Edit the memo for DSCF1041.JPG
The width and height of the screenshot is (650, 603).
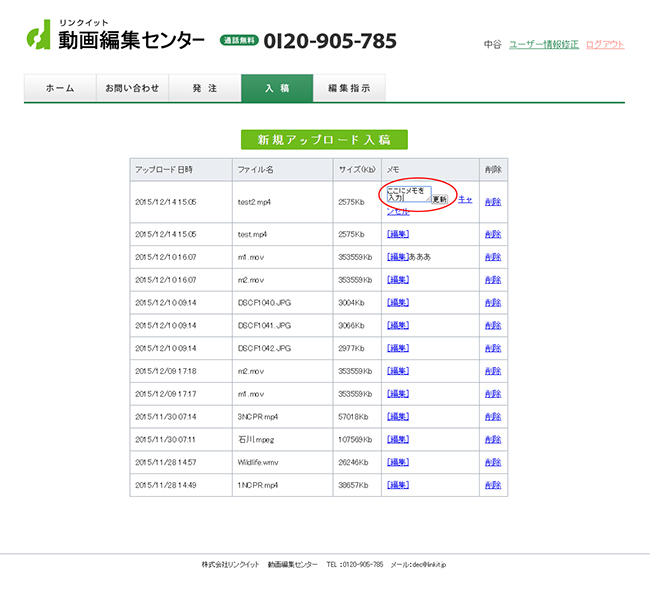(398, 325)
